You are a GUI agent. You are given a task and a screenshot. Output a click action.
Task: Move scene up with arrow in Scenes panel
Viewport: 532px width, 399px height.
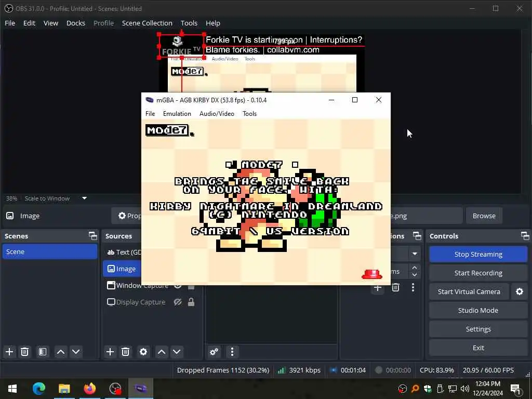pyautogui.click(x=61, y=352)
